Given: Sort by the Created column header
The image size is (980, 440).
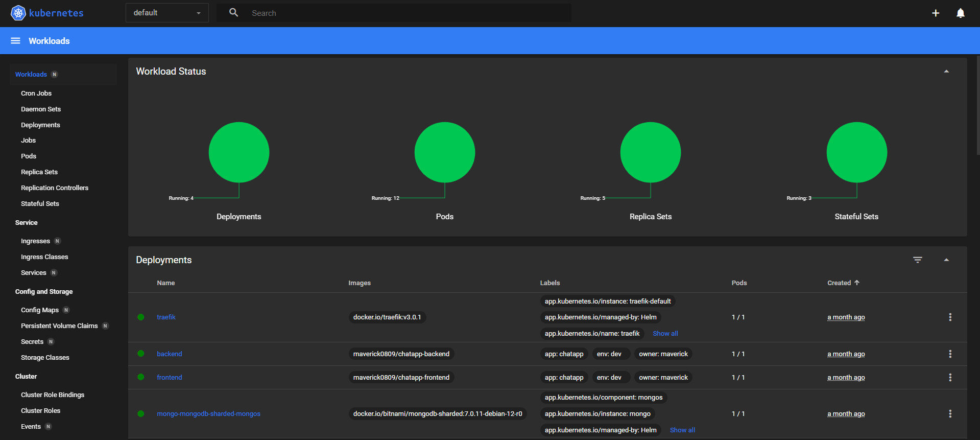Looking at the screenshot, I should (x=839, y=283).
